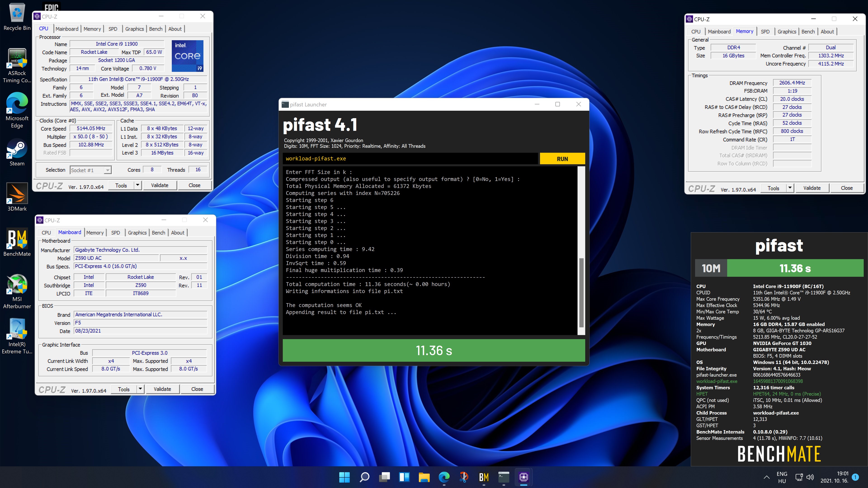The width and height of the screenshot is (868, 488).
Task: Launch Microsoft Edge from the desktop
Action: (x=17, y=110)
